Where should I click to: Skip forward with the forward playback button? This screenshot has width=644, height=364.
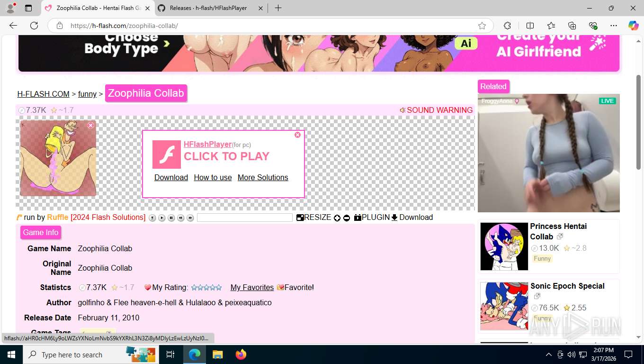(190, 218)
